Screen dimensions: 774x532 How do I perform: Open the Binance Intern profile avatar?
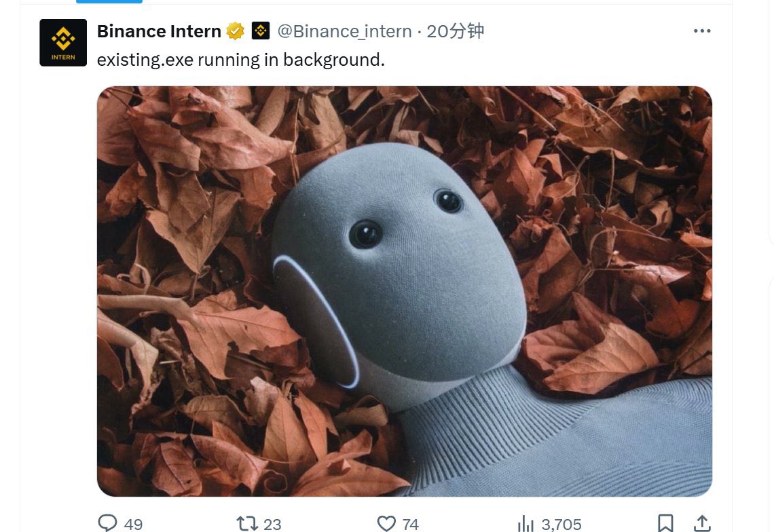[63, 43]
